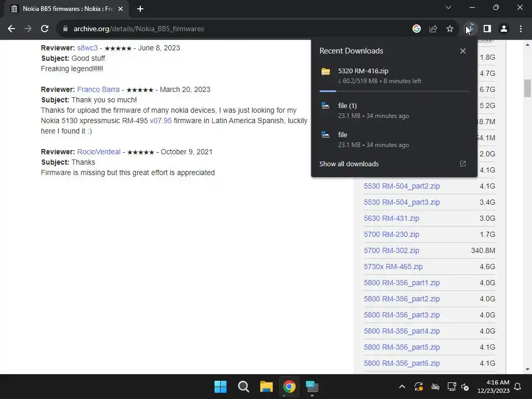
Task: Click the Chrome taskbar icon
Action: point(289,387)
